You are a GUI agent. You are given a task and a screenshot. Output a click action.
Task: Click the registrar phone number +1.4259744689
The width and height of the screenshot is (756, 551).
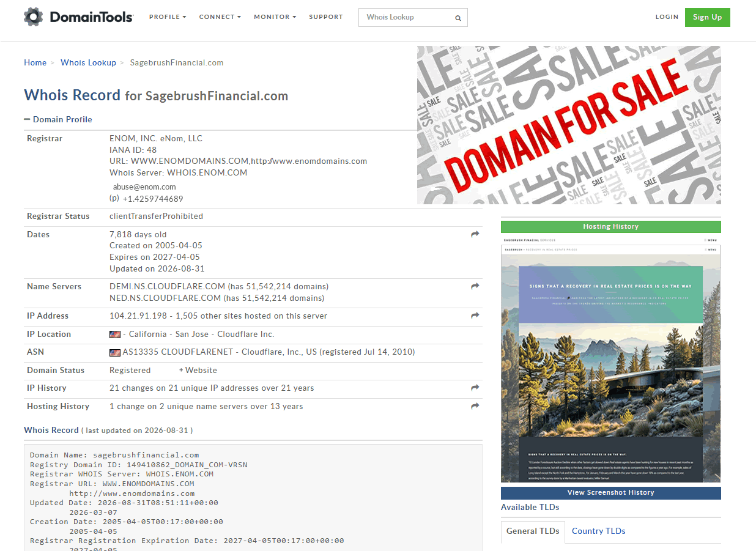tap(153, 199)
